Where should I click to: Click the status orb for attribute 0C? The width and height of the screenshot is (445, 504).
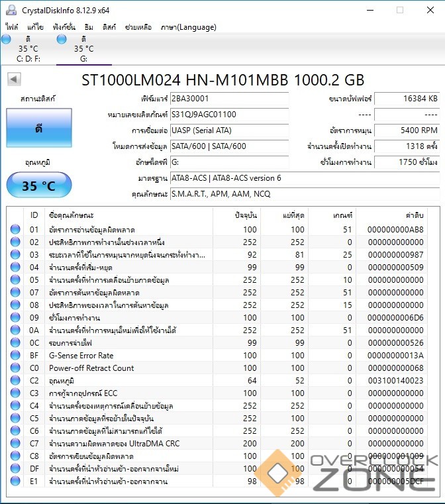tap(15, 342)
